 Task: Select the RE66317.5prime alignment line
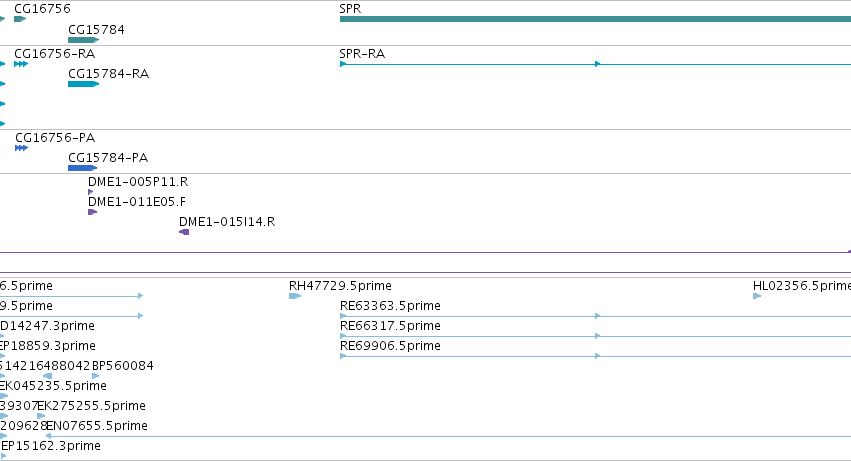(x=595, y=336)
